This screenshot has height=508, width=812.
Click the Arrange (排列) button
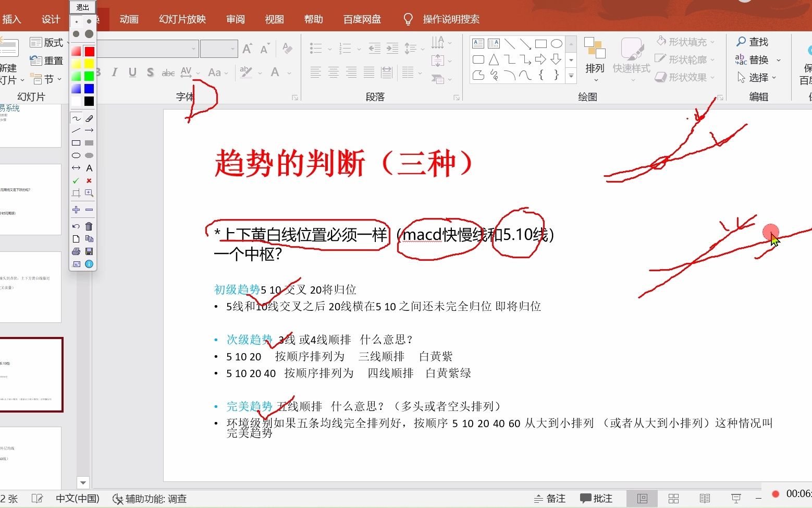(595, 61)
